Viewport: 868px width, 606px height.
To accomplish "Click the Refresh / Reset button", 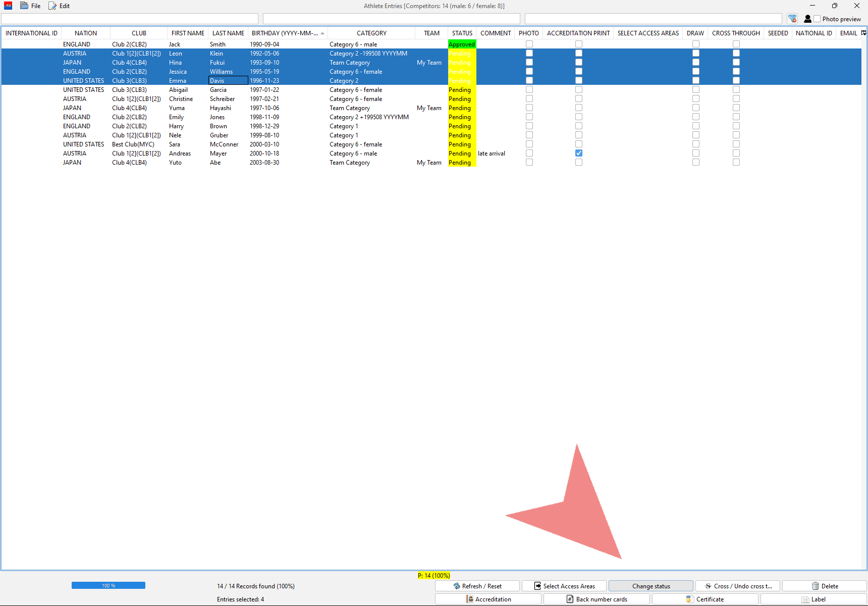I will (477, 586).
